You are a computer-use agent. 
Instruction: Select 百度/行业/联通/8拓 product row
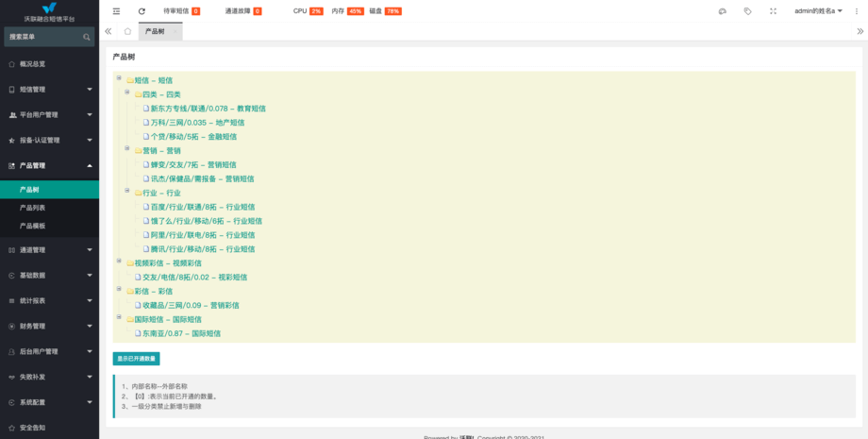coord(199,207)
